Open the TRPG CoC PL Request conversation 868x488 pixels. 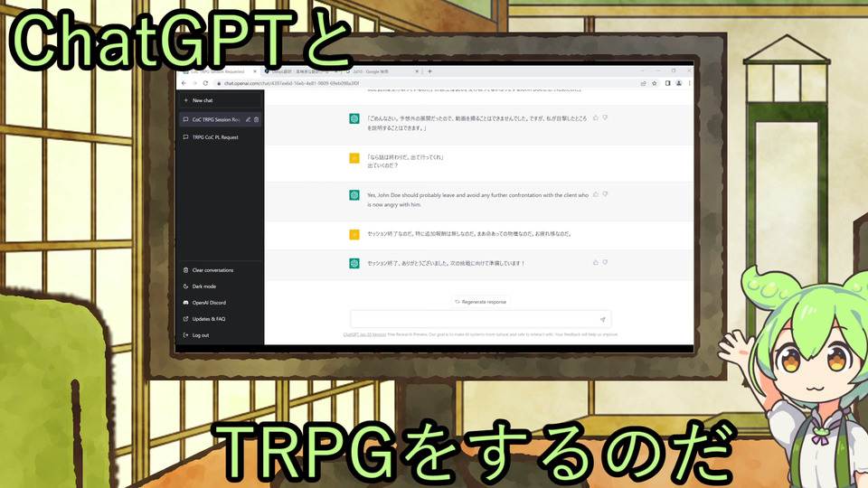(221, 137)
